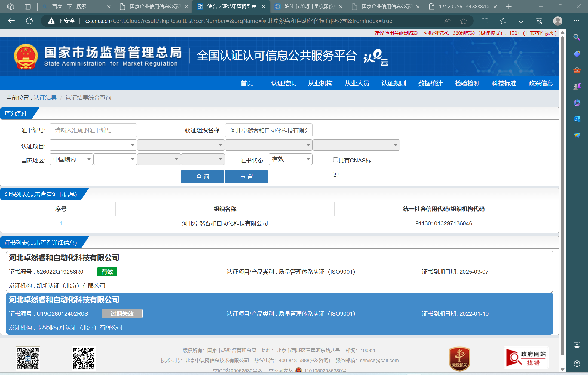The width and height of the screenshot is (588, 375).
Task: Open the 数据统计 navigation menu item
Action: tap(430, 83)
